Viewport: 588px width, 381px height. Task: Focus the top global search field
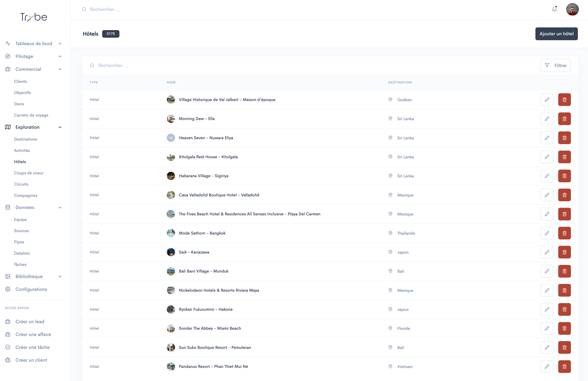pyautogui.click(x=297, y=9)
